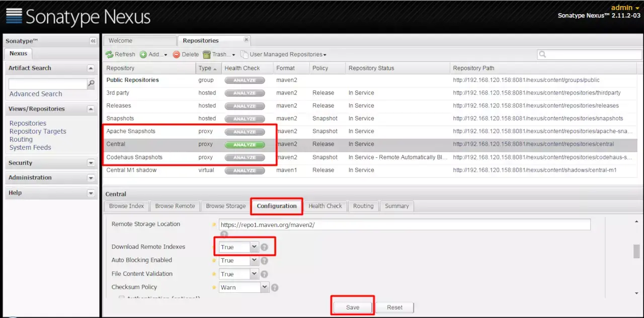Collapse the Artifact Search panel

[x=91, y=68]
